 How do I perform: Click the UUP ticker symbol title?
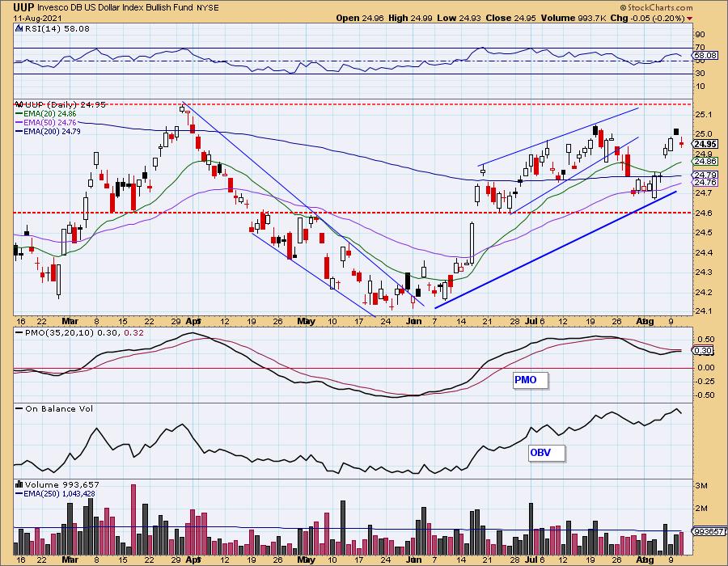point(23,7)
